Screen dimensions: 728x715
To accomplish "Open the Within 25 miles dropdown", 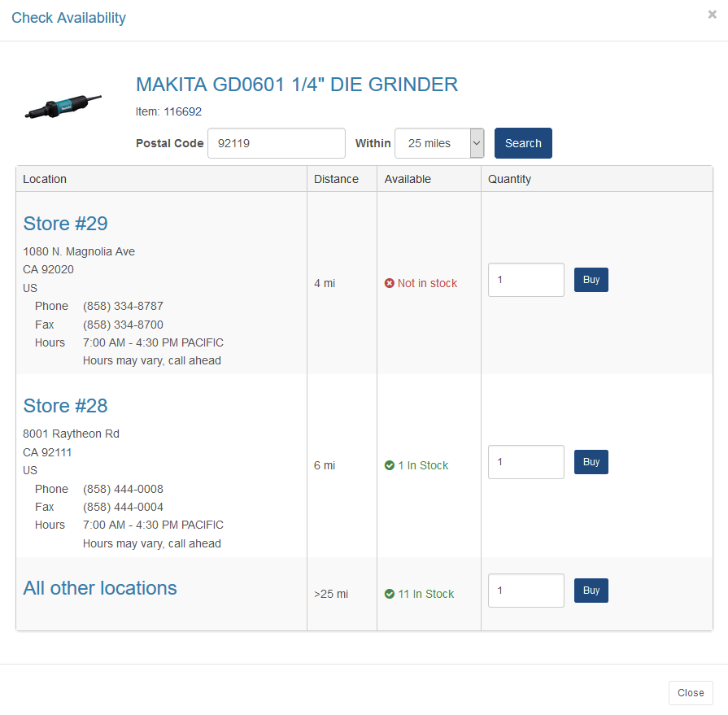I will [x=439, y=143].
